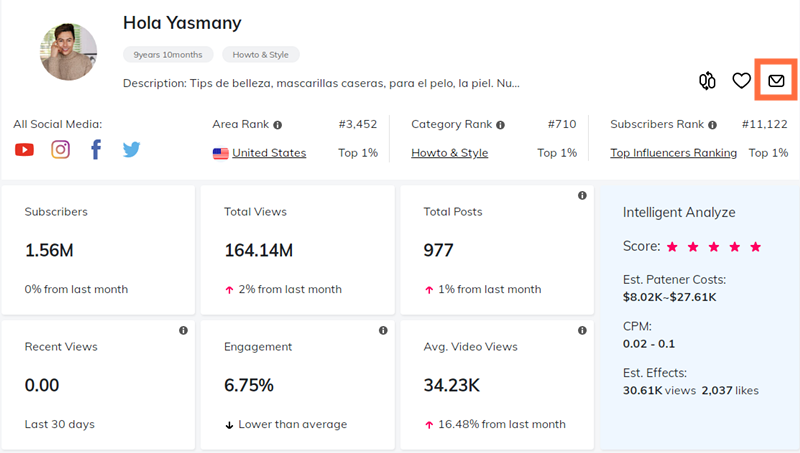Open the Instagram profile icon
This screenshot has width=800, height=453.
[60, 150]
